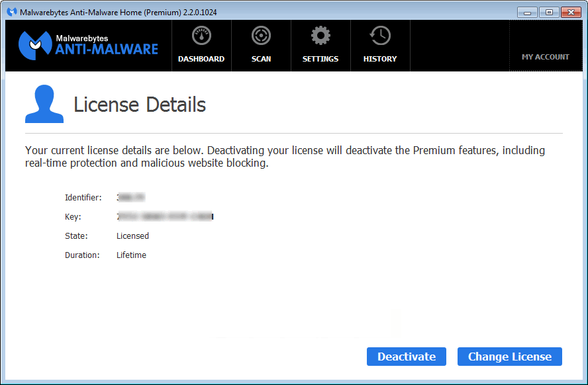Click the 'Identifier:' label

point(83,197)
